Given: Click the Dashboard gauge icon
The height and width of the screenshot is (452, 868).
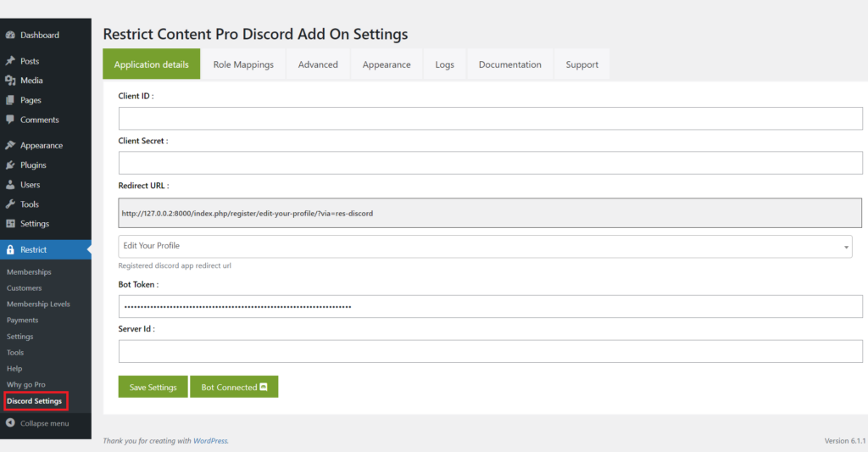Looking at the screenshot, I should coord(10,35).
